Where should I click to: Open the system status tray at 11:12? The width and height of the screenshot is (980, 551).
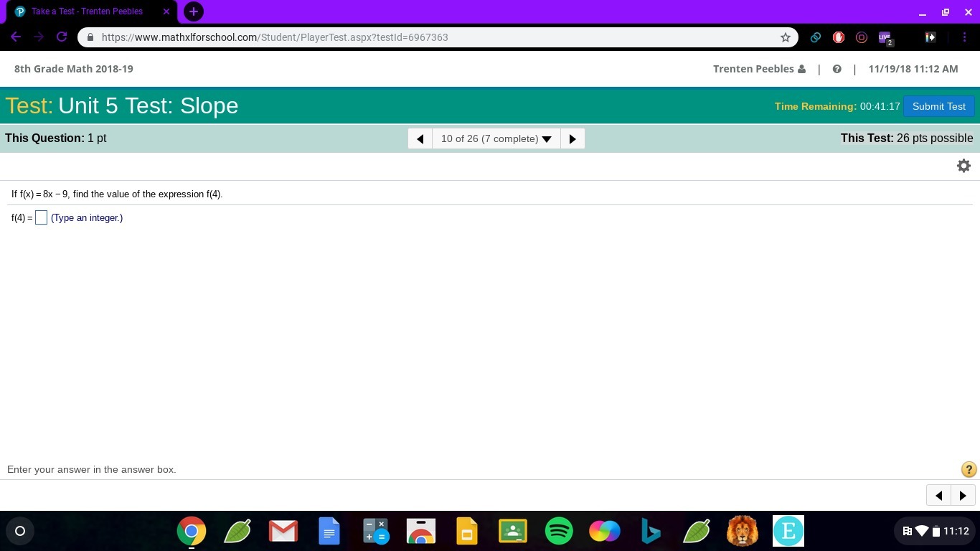click(x=936, y=531)
